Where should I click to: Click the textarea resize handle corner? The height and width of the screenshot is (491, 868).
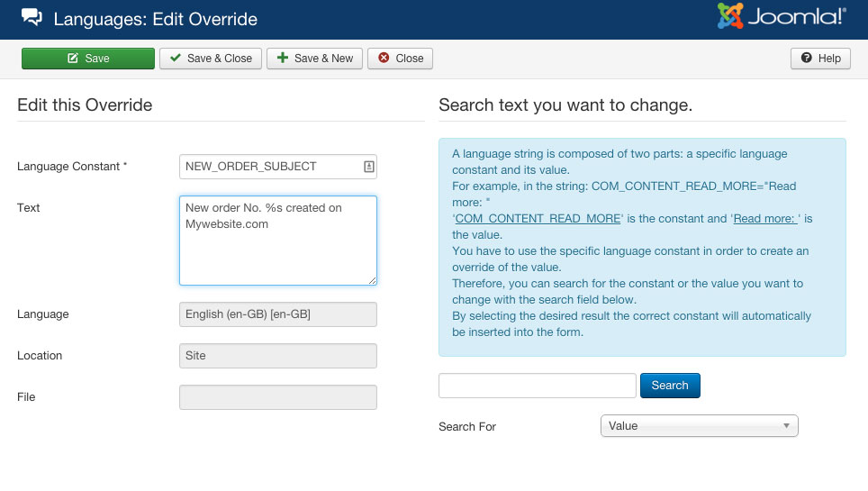[373, 281]
